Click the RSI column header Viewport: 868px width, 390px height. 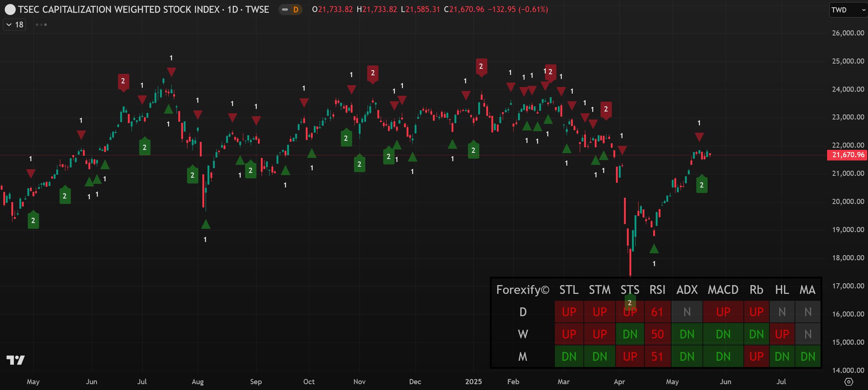click(x=657, y=290)
